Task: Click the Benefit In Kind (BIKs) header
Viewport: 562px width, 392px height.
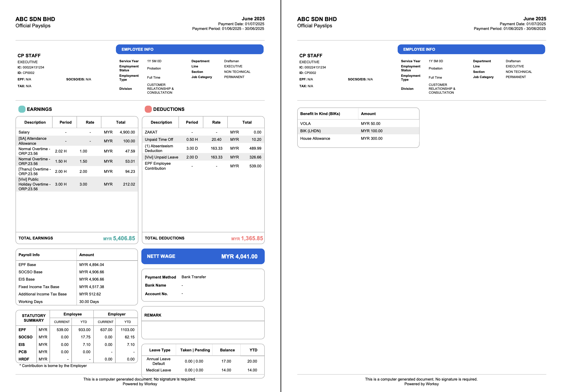Action: point(320,114)
